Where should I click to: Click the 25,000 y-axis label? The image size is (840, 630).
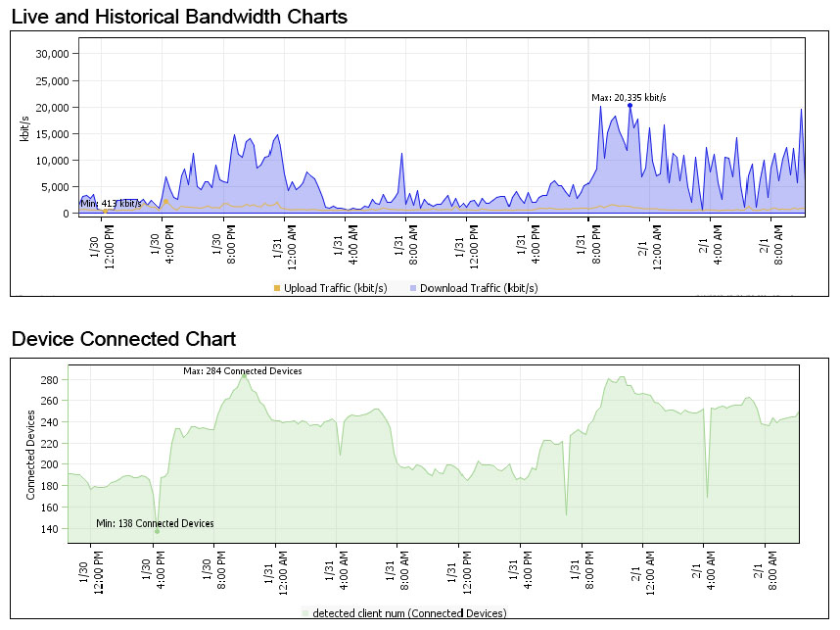(x=53, y=81)
